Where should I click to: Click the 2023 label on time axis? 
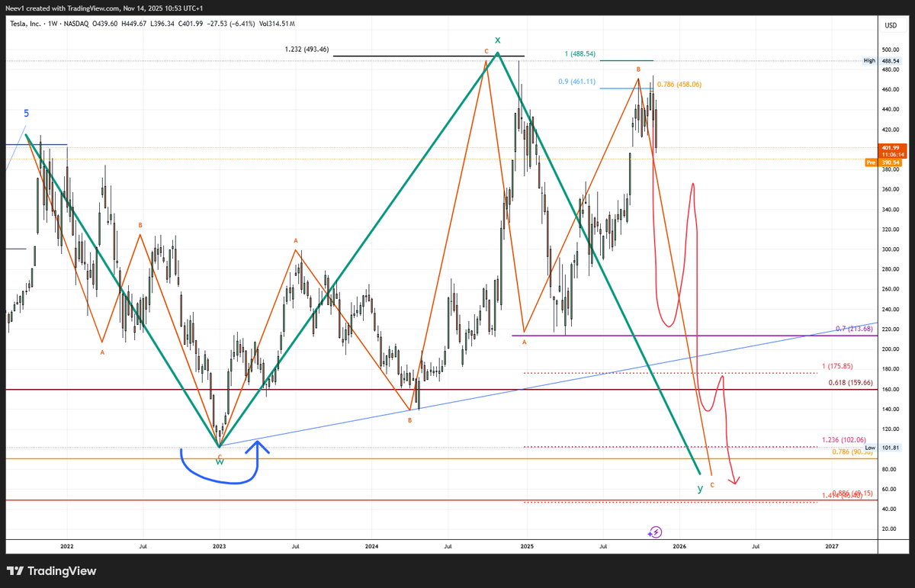point(220,546)
